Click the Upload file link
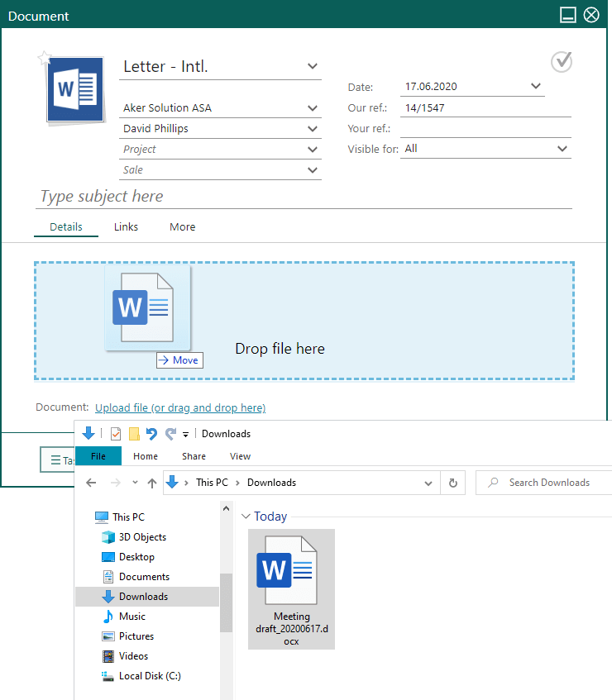 point(180,407)
